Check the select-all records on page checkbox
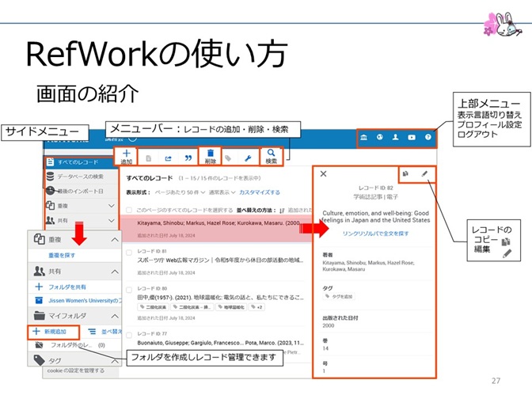The image size is (532, 399). [x=129, y=210]
